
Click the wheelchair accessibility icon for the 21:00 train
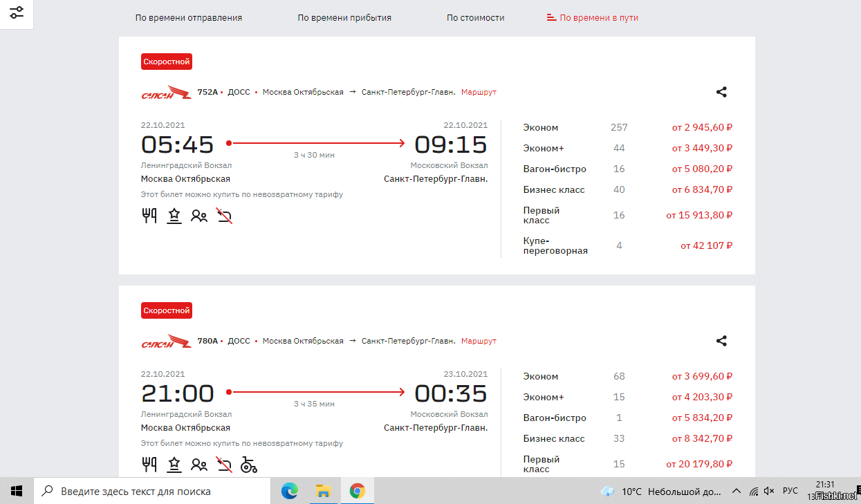pyautogui.click(x=249, y=465)
